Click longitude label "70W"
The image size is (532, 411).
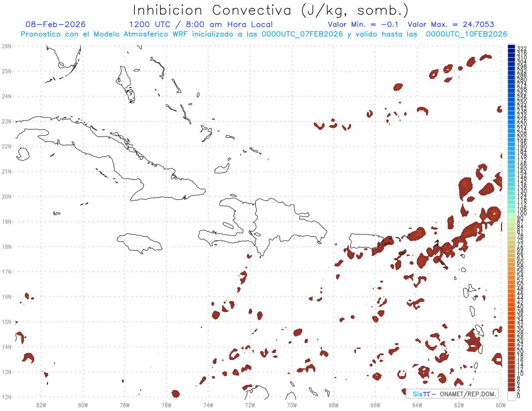292,405
